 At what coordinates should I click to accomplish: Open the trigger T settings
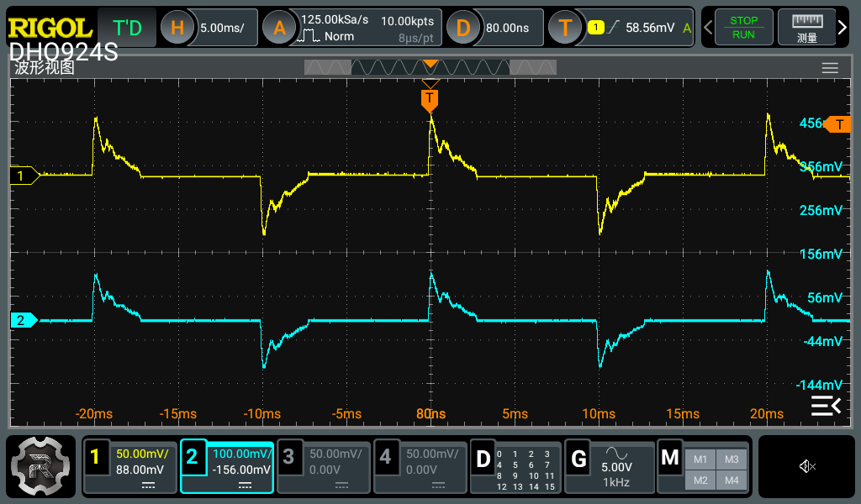click(x=565, y=28)
